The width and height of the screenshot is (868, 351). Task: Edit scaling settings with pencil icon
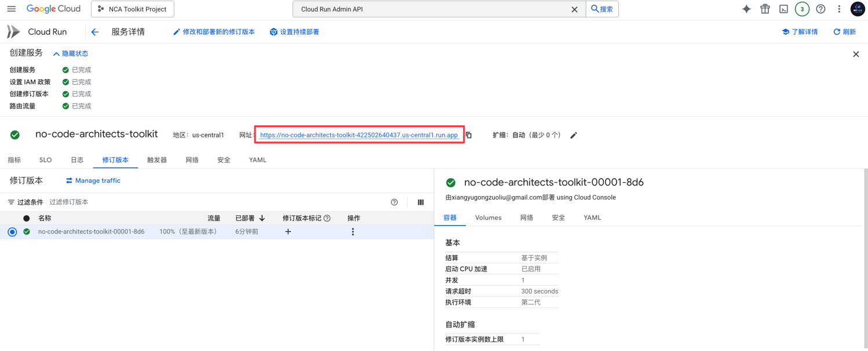[x=574, y=135]
